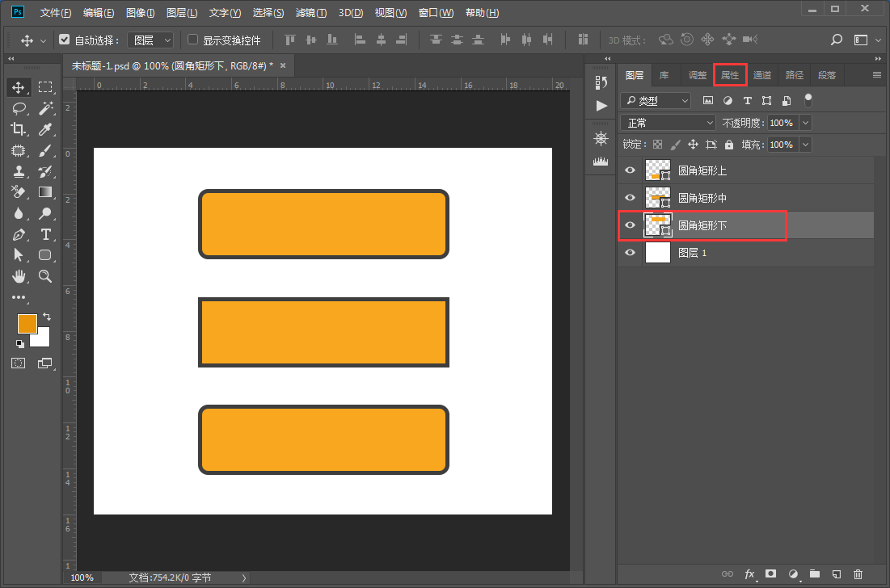Select the Pen tool
The image size is (890, 588).
tap(19, 234)
